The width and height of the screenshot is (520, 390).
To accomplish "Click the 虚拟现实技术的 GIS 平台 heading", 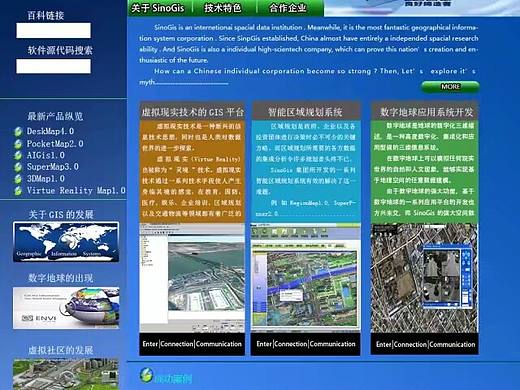I will pyautogui.click(x=193, y=112).
